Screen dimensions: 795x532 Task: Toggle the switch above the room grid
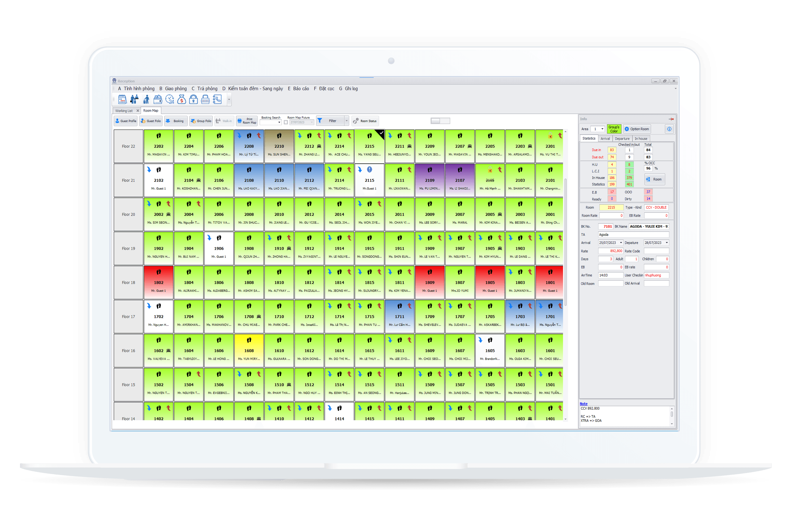point(440,121)
